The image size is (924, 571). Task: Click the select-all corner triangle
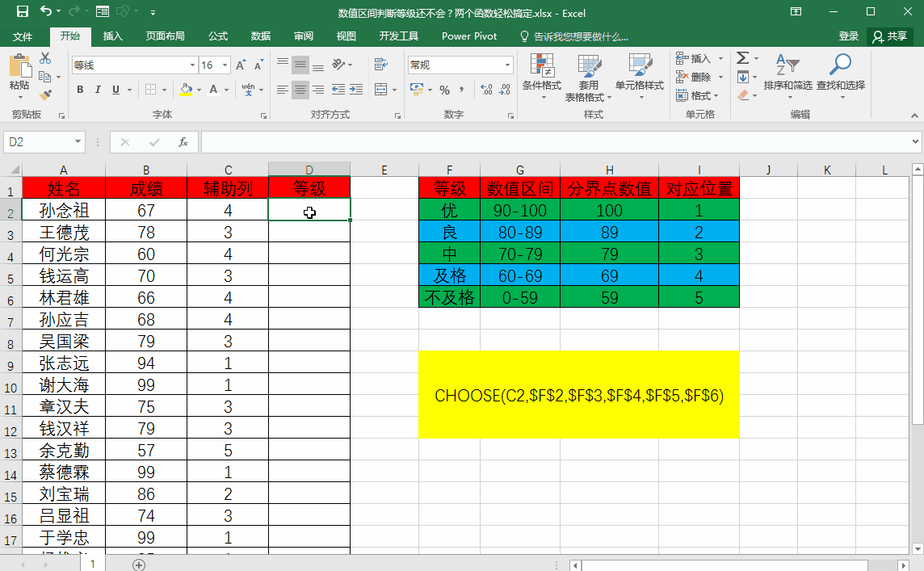click(14, 170)
